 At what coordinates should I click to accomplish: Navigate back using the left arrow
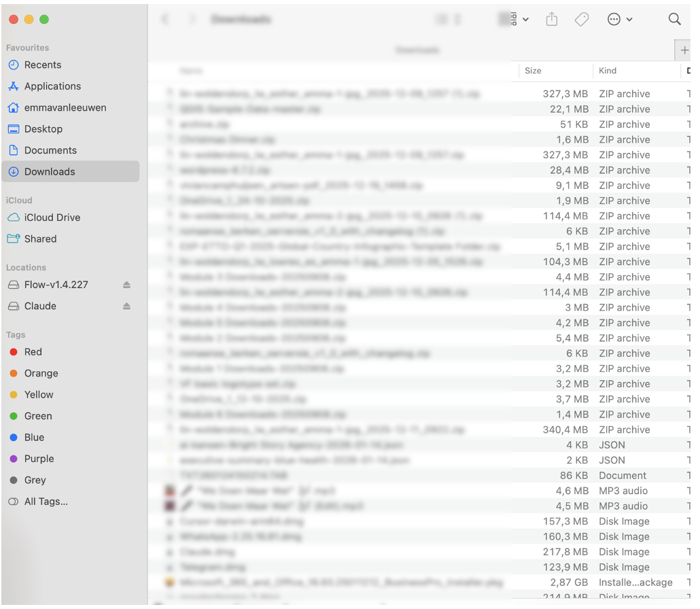click(165, 19)
